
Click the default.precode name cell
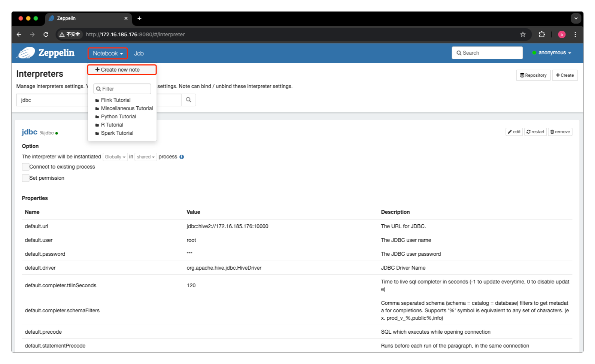(43, 332)
